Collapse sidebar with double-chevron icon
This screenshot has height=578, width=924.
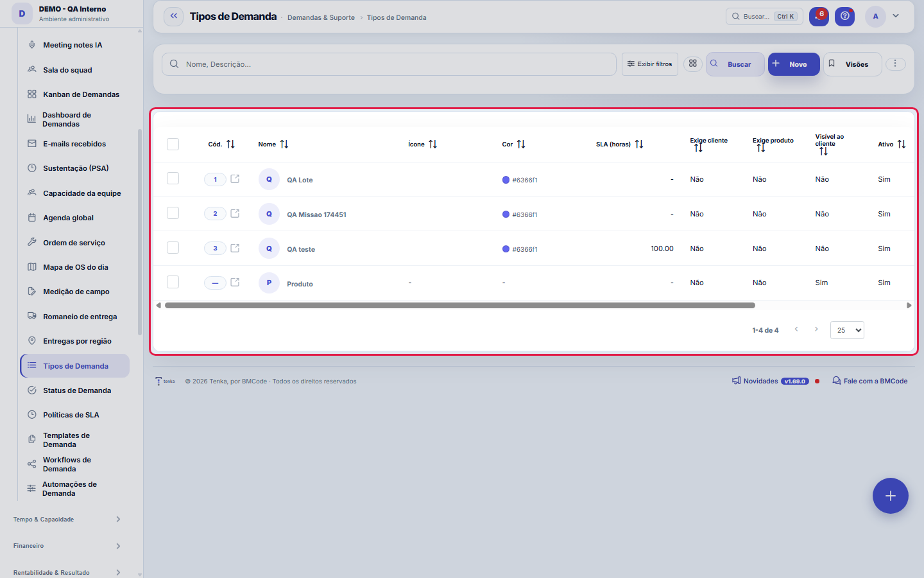click(x=173, y=16)
